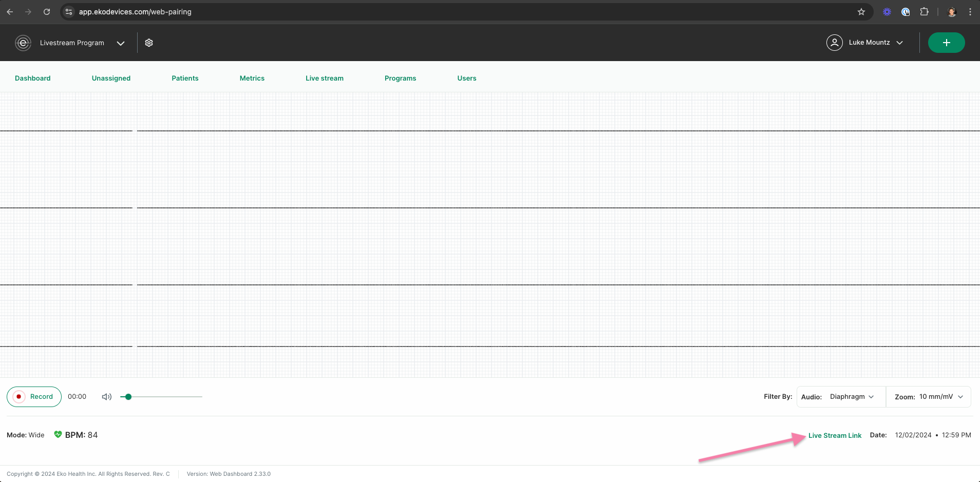Switch to the Unassigned tab
Viewport: 980px width, 482px height.
pyautogui.click(x=111, y=78)
